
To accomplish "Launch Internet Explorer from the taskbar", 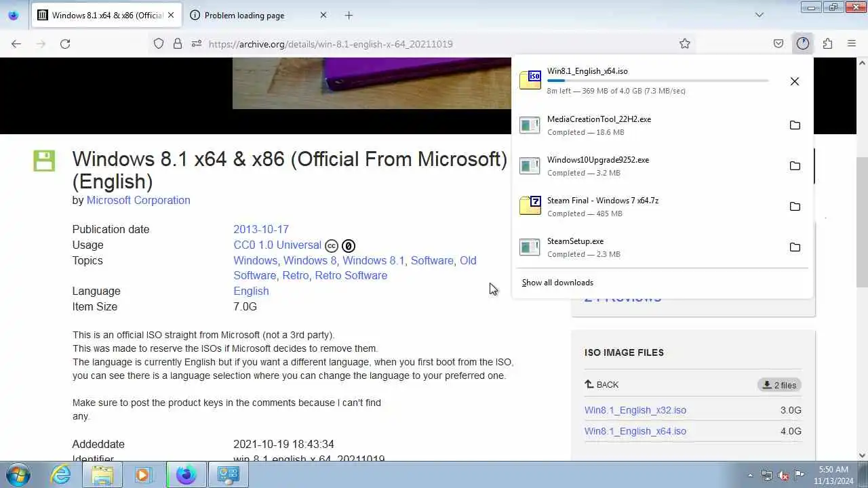I will coord(61,474).
